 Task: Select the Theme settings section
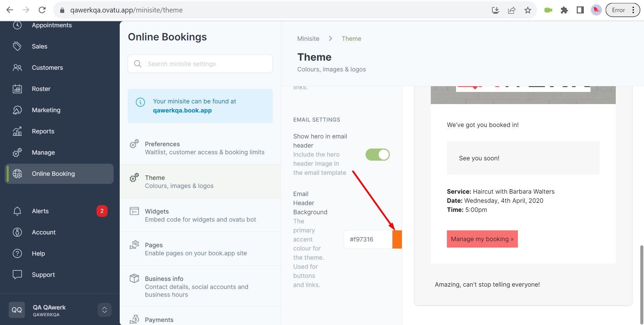(200, 182)
